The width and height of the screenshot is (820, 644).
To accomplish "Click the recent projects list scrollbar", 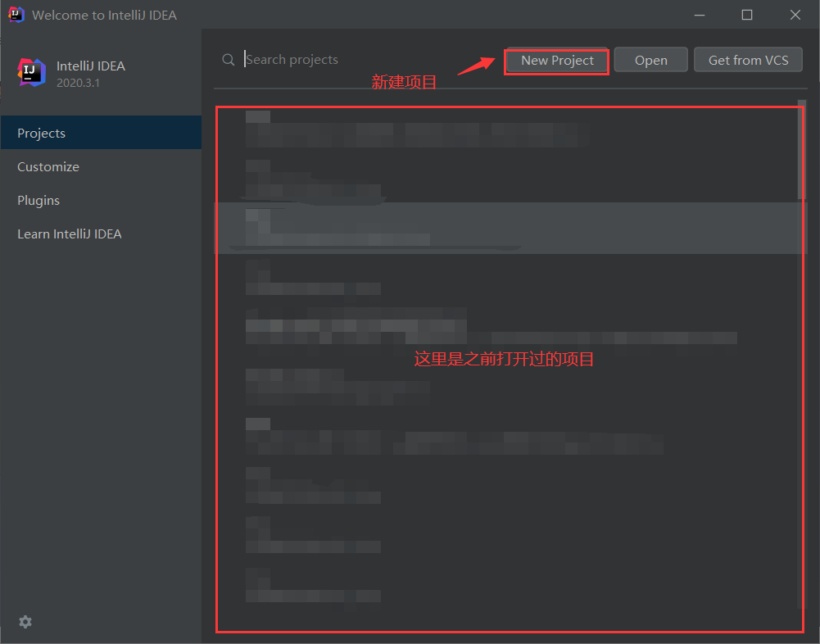I will coord(802,150).
